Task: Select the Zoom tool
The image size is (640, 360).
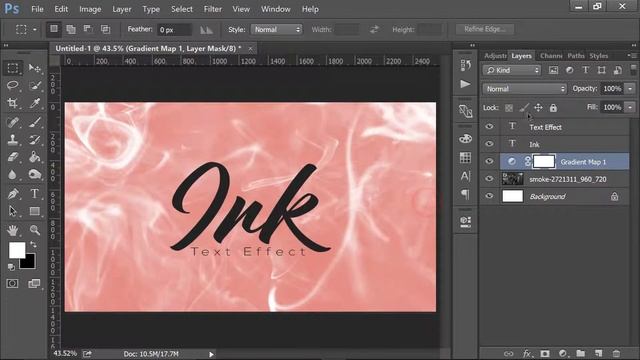Action: (35, 230)
